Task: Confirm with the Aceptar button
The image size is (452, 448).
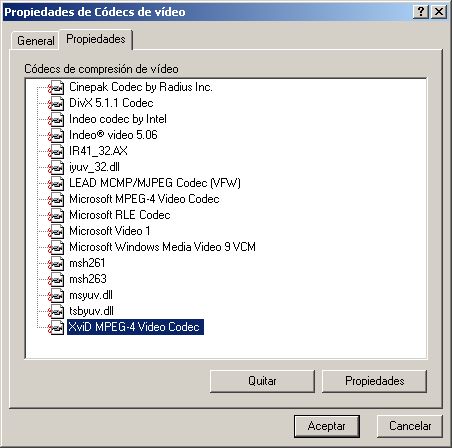Action: click(x=327, y=426)
